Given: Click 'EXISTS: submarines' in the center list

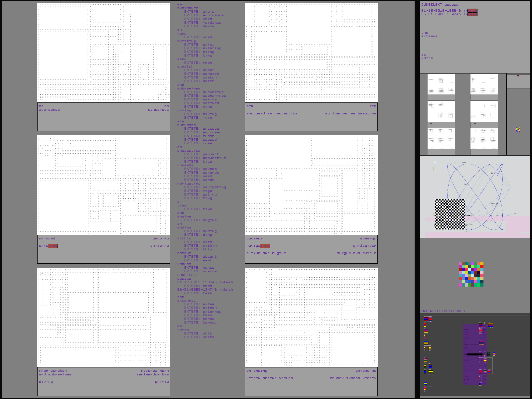Looking at the screenshot, I should (x=205, y=96).
